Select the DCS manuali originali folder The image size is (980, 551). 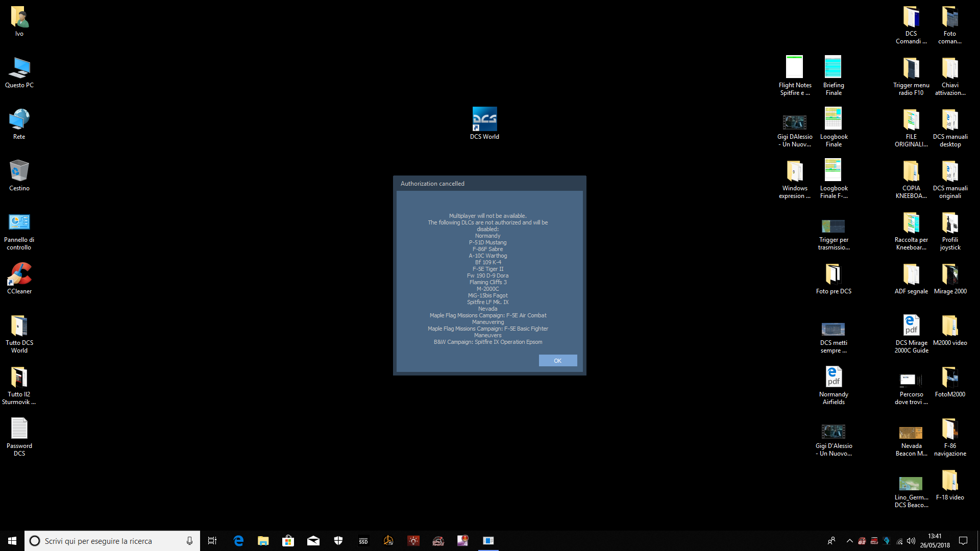(x=950, y=180)
